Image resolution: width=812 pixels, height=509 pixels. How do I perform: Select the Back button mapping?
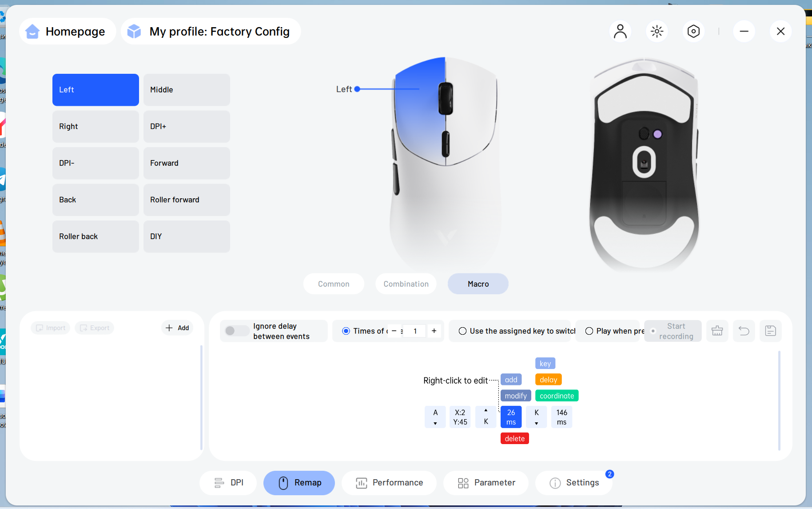pos(96,200)
